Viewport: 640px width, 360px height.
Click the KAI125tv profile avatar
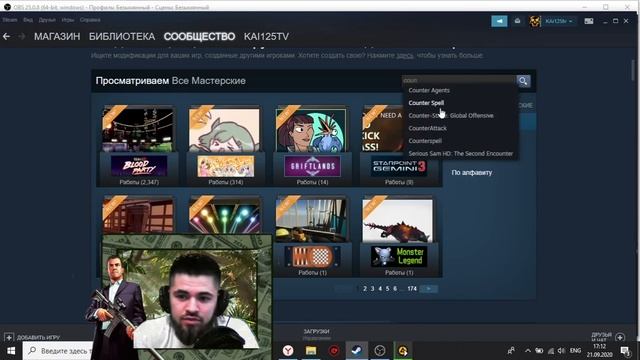[535, 21]
